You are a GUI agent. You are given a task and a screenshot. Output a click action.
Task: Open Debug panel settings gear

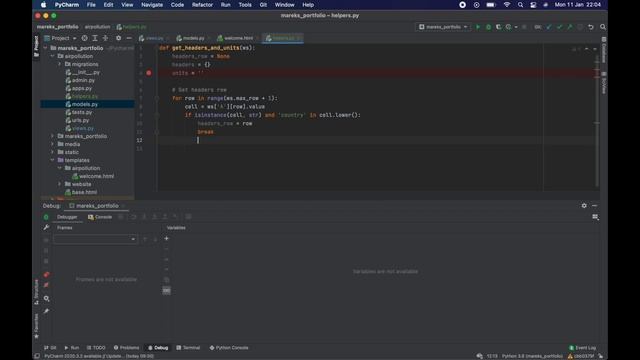tap(584, 206)
